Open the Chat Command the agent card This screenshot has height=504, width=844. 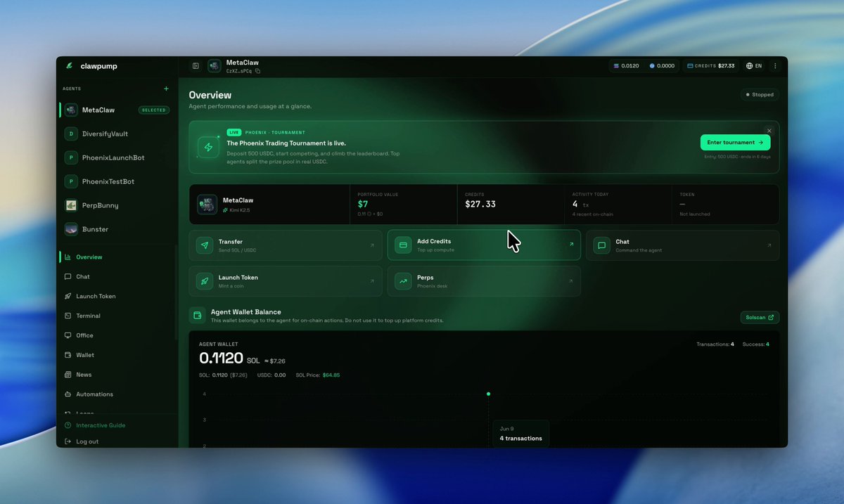683,245
